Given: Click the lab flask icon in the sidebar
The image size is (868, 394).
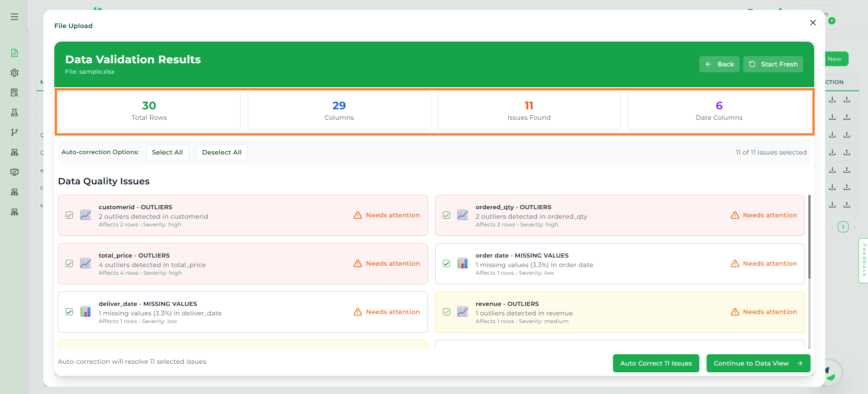Looking at the screenshot, I should click(x=14, y=113).
